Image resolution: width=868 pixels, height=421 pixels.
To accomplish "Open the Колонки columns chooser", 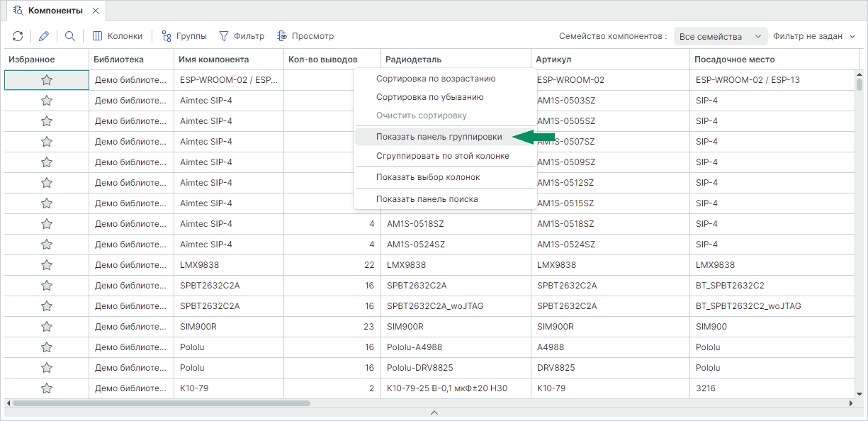I will [x=118, y=36].
